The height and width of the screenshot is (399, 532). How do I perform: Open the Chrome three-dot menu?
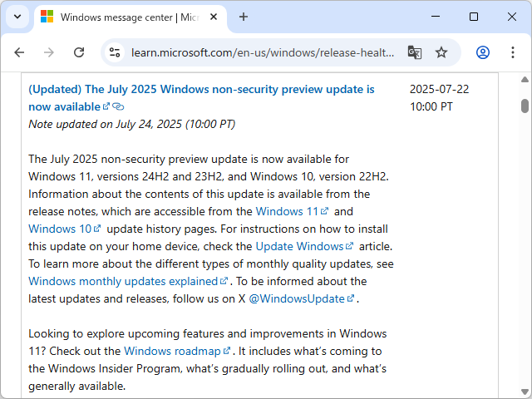pos(510,52)
